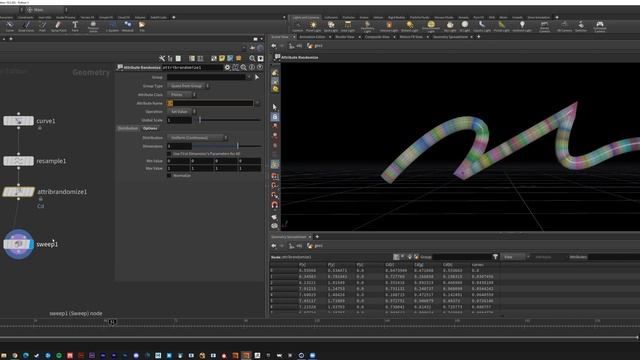Switch to the Options tab
The image size is (640, 360).
(x=150, y=128)
